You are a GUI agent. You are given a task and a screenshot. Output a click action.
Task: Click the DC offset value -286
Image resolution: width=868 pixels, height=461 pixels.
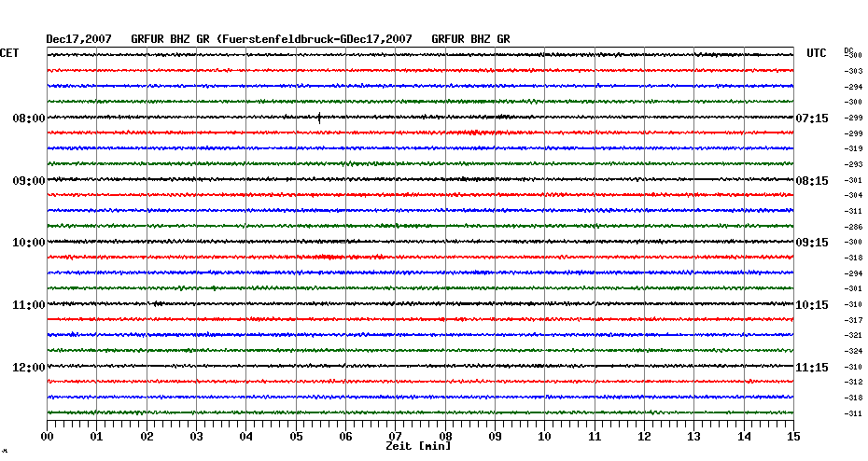coord(853,227)
